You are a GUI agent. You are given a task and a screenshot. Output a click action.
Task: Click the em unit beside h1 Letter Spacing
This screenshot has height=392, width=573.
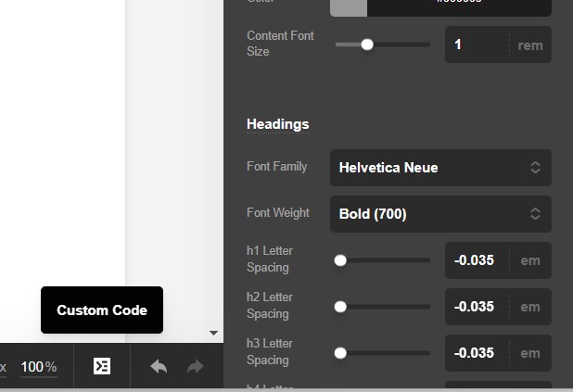530,260
